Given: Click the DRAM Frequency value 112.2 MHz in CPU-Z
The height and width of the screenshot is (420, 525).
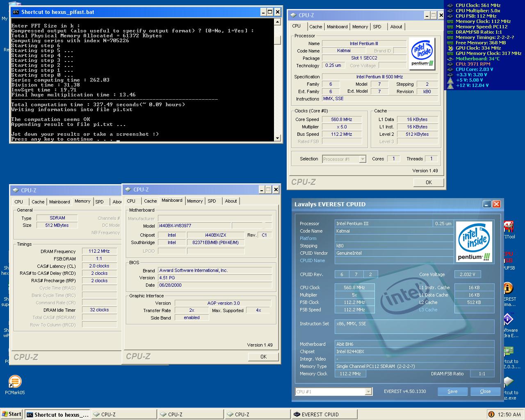Looking at the screenshot, I should coord(99,251).
